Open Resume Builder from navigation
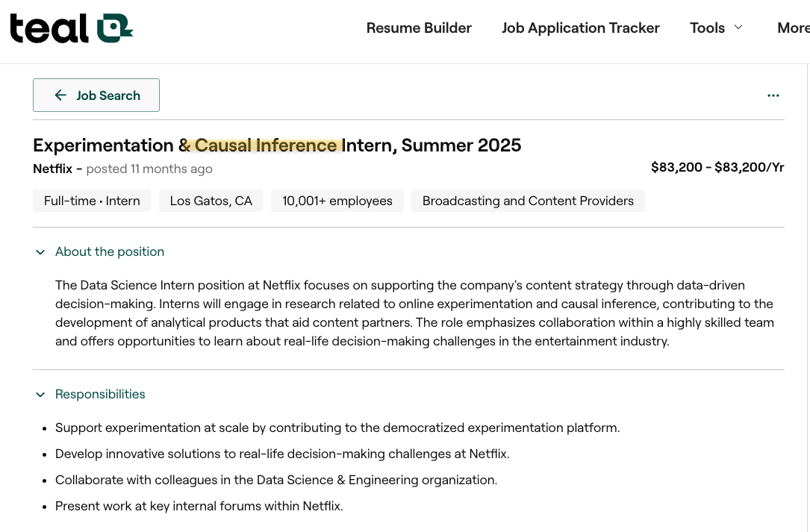Image resolution: width=810 pixels, height=532 pixels. point(419,28)
